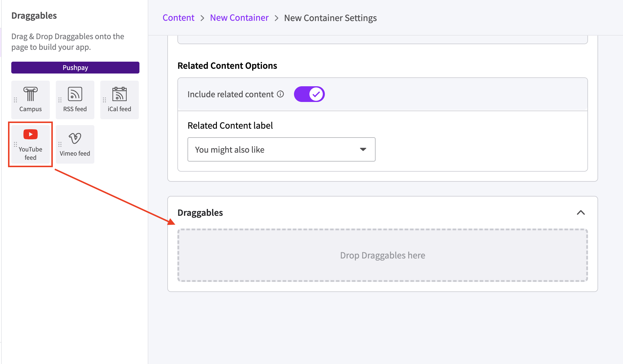
Task: Click the drag handle on RSS feed card
Action: pyautogui.click(x=60, y=100)
